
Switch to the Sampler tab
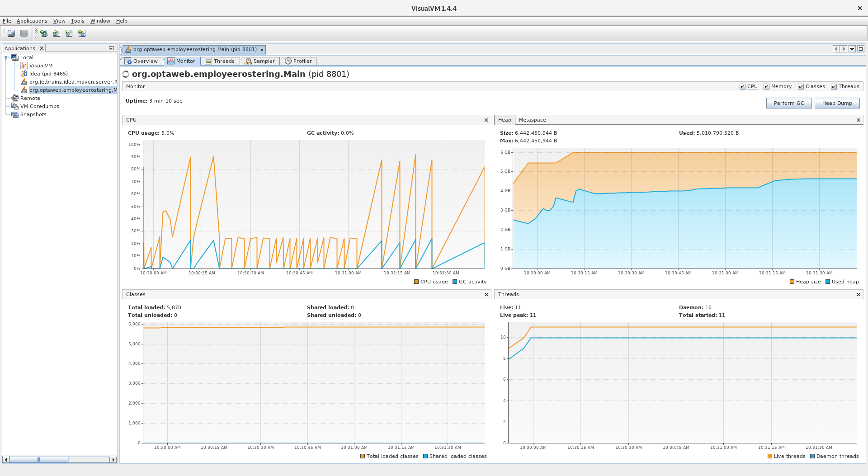pos(259,61)
